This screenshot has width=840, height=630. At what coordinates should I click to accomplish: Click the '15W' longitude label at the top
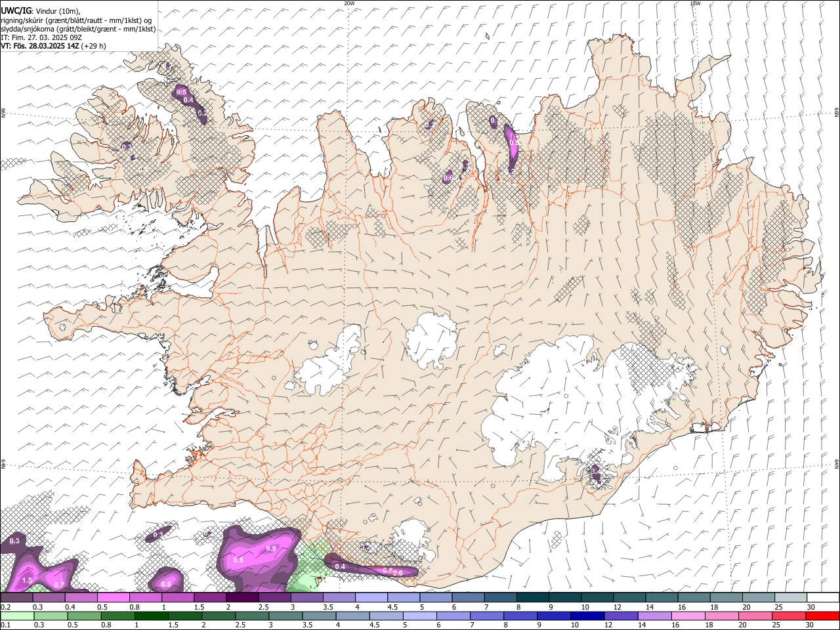[x=696, y=3]
